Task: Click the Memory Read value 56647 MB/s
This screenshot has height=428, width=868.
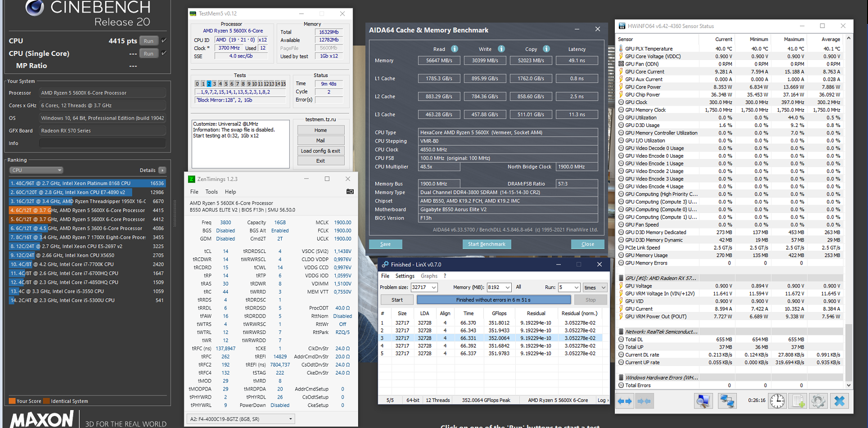Action: tap(439, 60)
